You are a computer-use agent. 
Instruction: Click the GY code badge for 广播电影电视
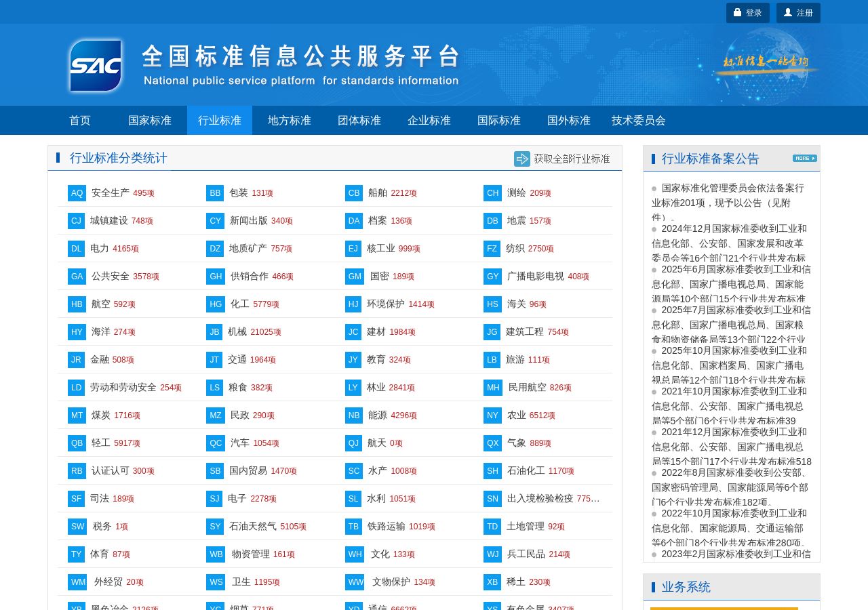pos(493,277)
